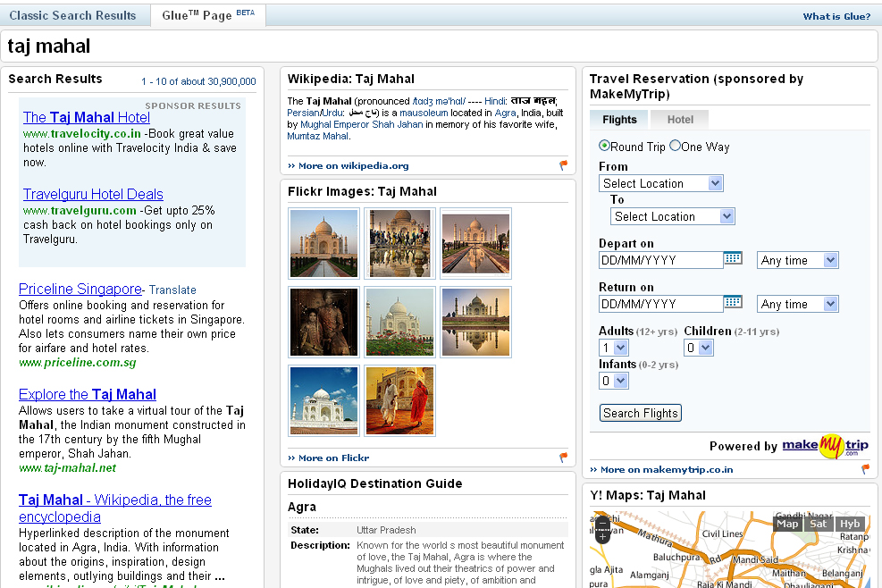Select the One Way radio button
882x588 pixels.
coord(675,146)
